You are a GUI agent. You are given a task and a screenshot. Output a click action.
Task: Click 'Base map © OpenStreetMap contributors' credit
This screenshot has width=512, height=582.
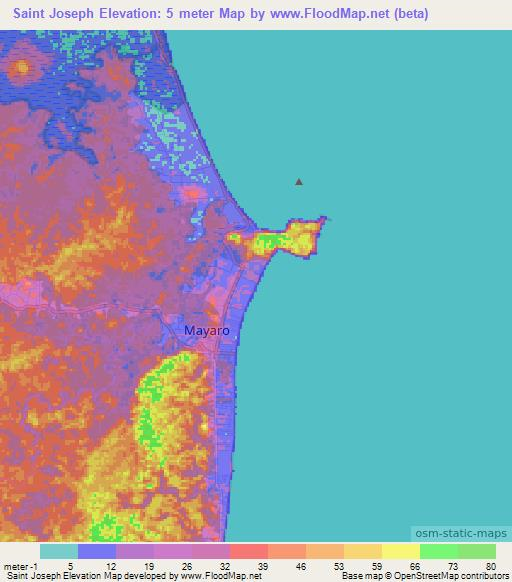425,576
